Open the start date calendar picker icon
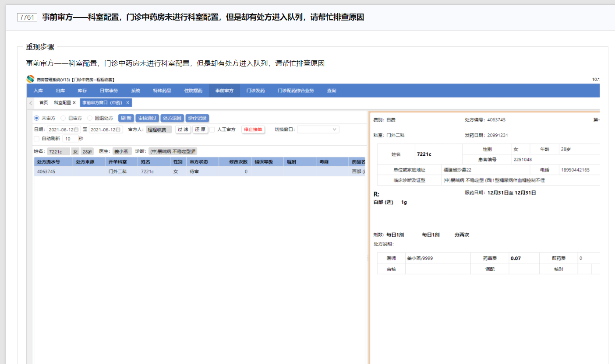The image size is (615, 364). pyautogui.click(x=77, y=129)
